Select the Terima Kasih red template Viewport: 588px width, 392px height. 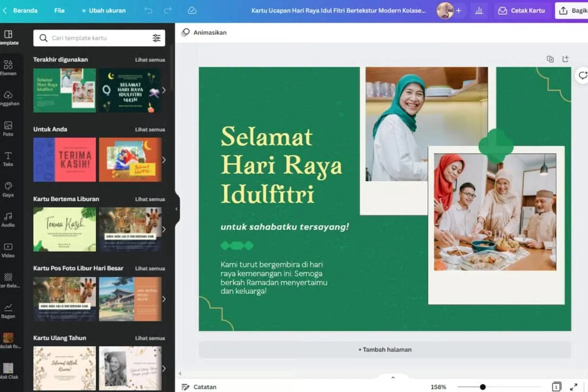64,159
